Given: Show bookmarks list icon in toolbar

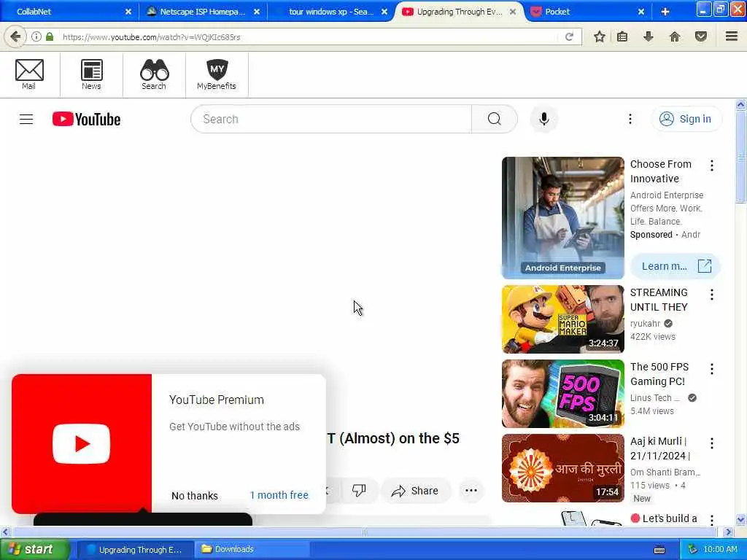Looking at the screenshot, I should [622, 36].
